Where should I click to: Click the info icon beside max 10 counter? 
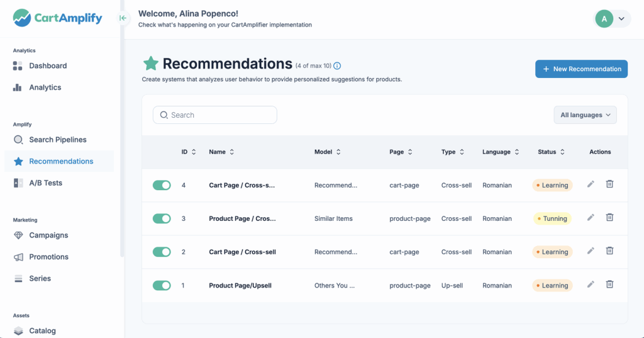(x=337, y=66)
